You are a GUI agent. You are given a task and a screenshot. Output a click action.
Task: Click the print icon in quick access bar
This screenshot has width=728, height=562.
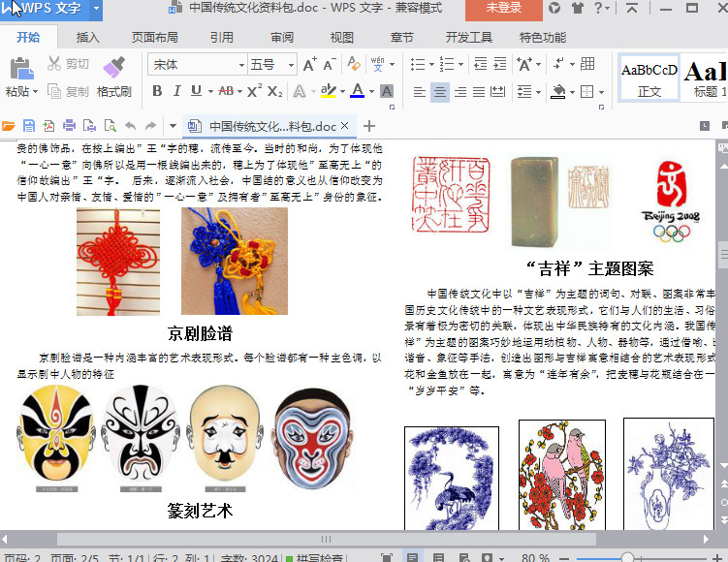(69, 126)
